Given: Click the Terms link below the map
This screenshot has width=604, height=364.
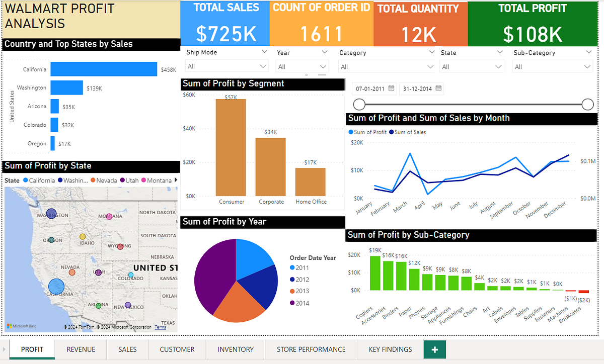Looking at the screenshot, I should [x=160, y=327].
